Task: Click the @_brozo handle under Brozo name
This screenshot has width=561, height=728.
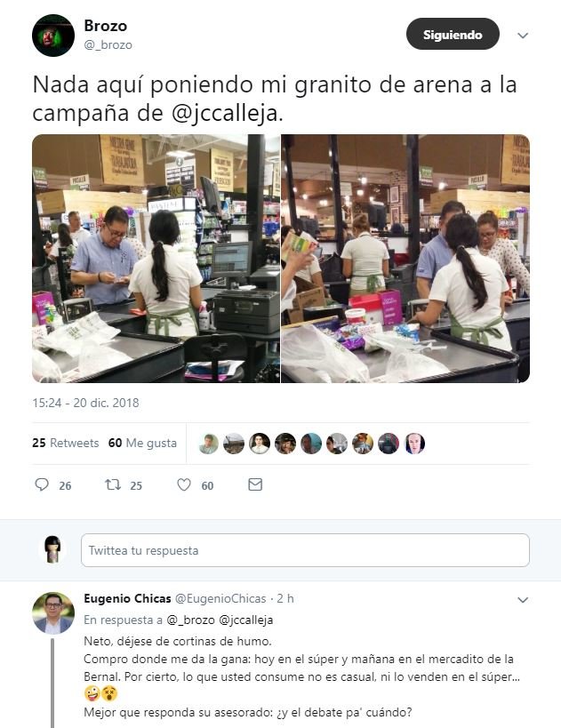Action: pos(108,45)
